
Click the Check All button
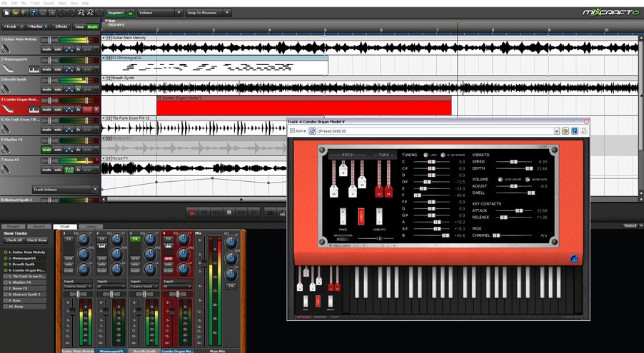point(14,240)
